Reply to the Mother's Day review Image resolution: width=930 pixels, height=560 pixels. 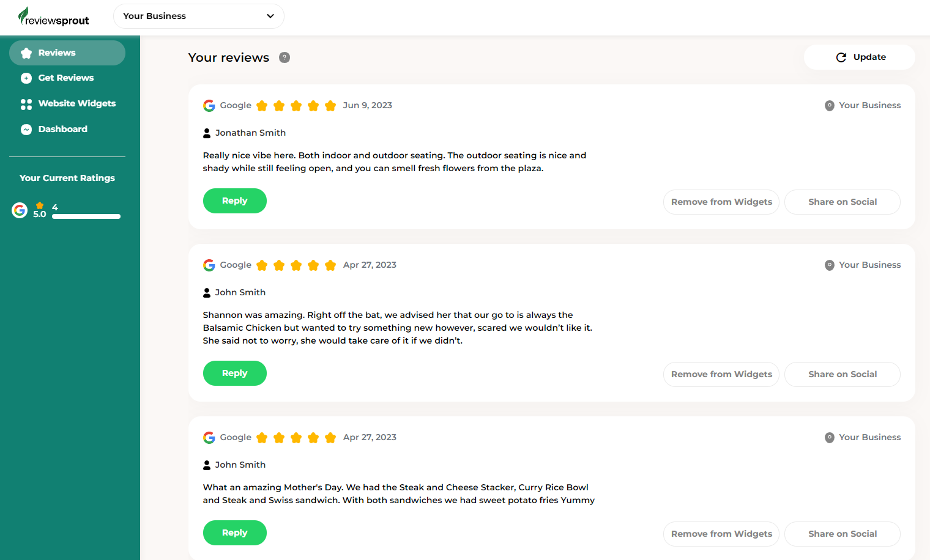(x=235, y=533)
